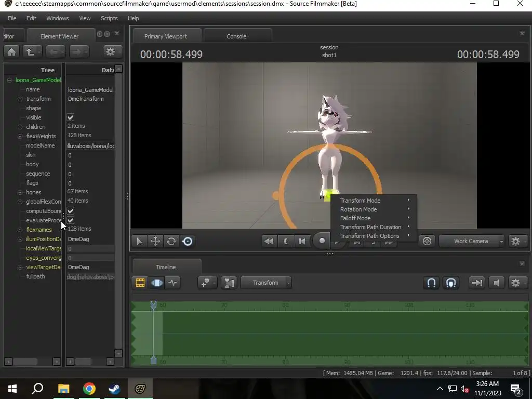Screen dimensions: 532x399
Task: Open the Edit menu
Action: point(31,18)
